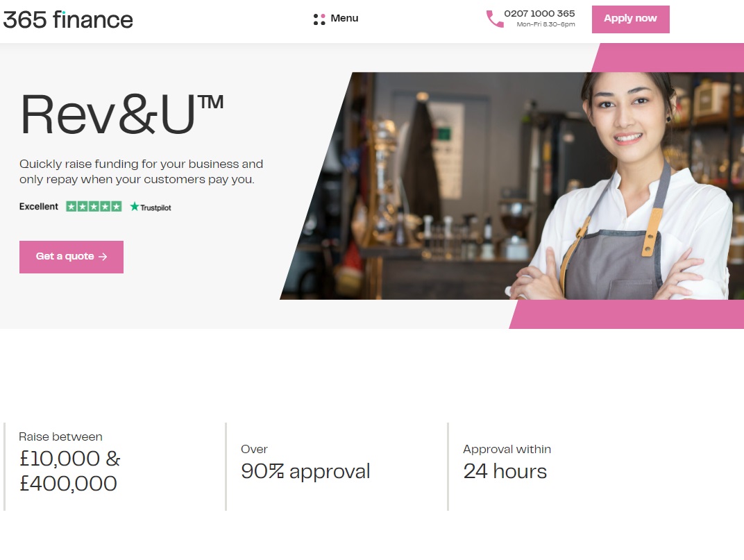Click the Rev&U heading
Viewport: 744px width, 560px height.
pyautogui.click(x=121, y=115)
